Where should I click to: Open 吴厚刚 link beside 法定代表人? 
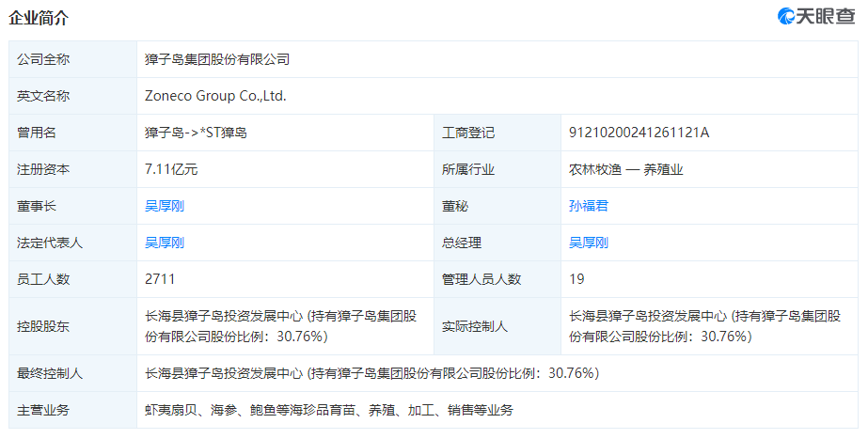pos(165,243)
